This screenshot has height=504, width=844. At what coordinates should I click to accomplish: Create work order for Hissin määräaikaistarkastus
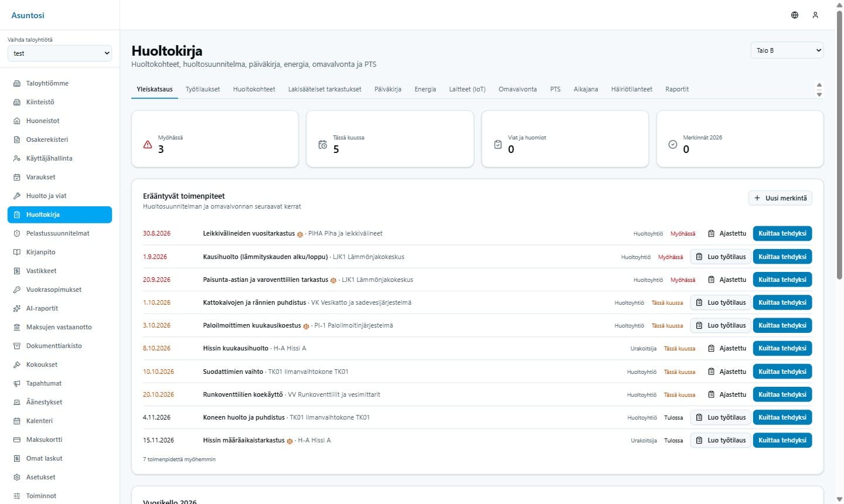click(x=721, y=440)
